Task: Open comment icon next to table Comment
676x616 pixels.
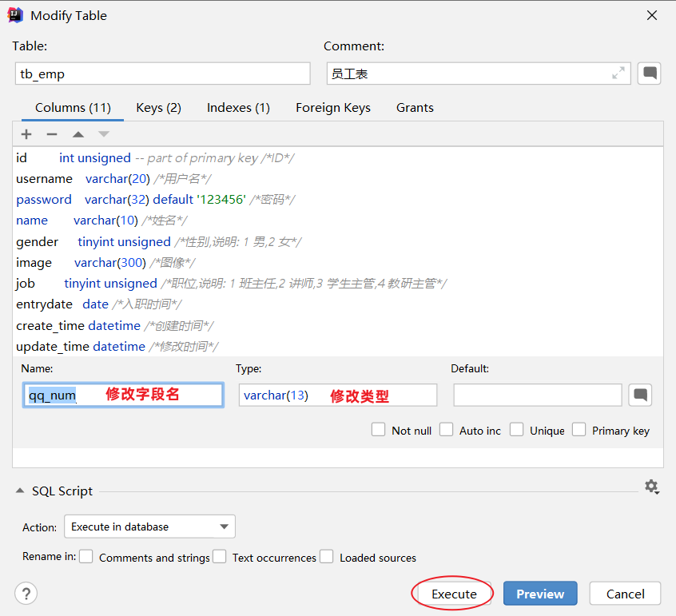Action: click(x=650, y=74)
